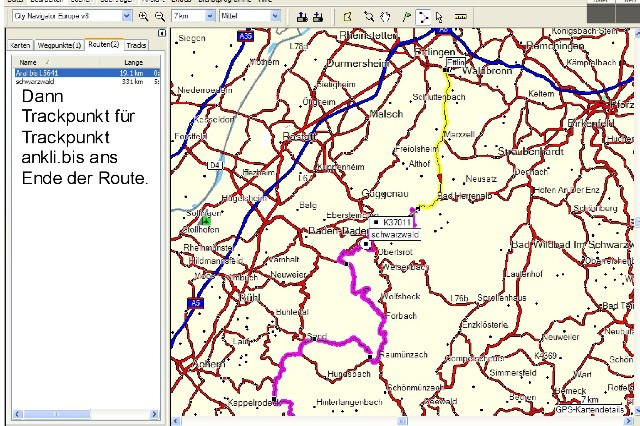The height and width of the screenshot is (426, 640).
Task: Select the highlighted 19.1 km route row
Action: click(x=80, y=73)
